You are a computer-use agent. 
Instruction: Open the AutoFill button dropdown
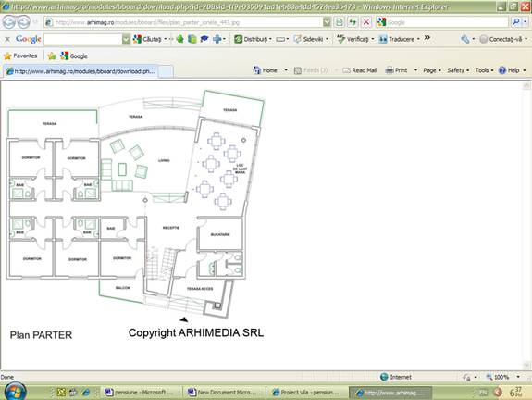(x=288, y=39)
